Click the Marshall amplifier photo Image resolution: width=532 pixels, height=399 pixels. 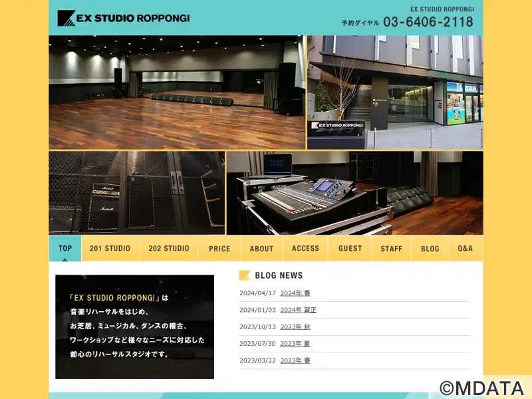coord(137,193)
